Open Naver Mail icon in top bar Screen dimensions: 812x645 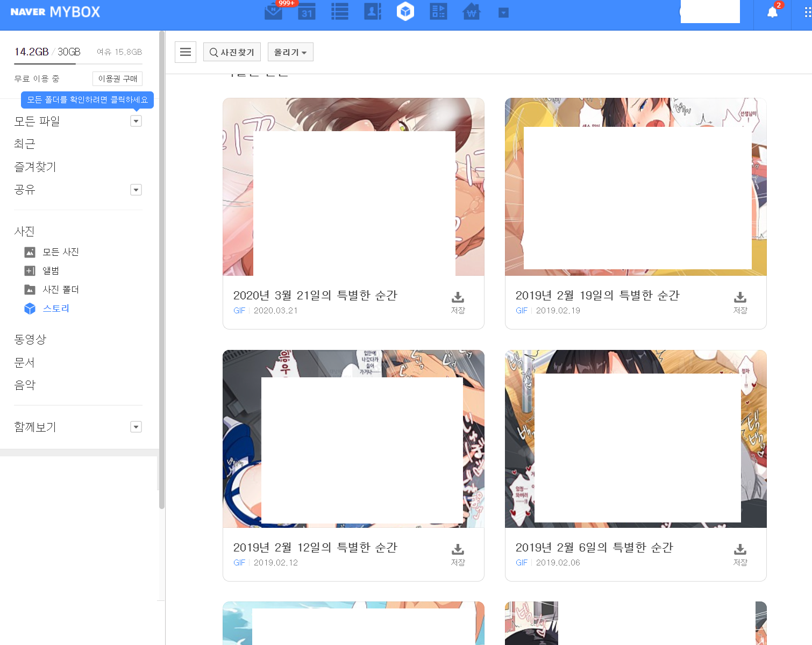(x=274, y=12)
